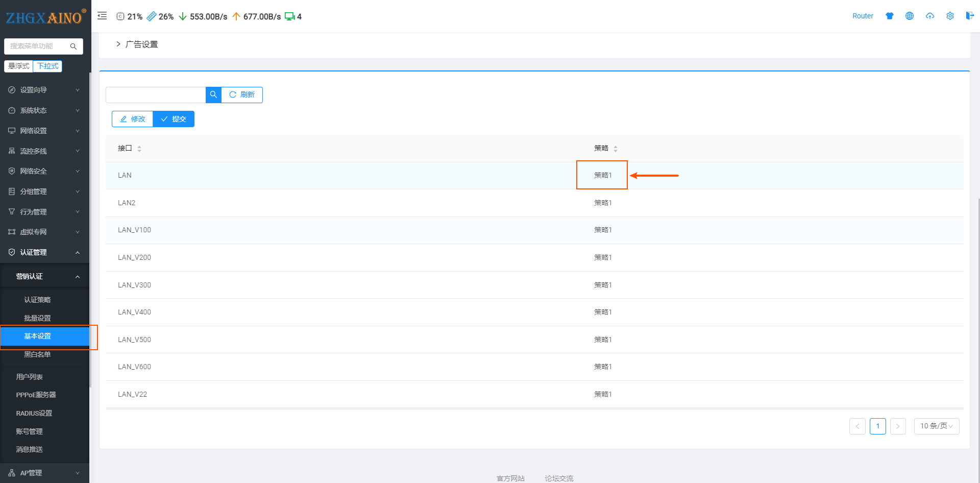Open the globe language icon
This screenshot has height=483, width=980.
[910, 16]
